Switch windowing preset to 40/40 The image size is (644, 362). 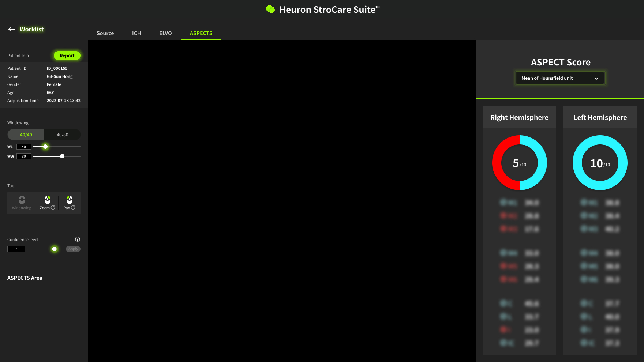click(26, 135)
